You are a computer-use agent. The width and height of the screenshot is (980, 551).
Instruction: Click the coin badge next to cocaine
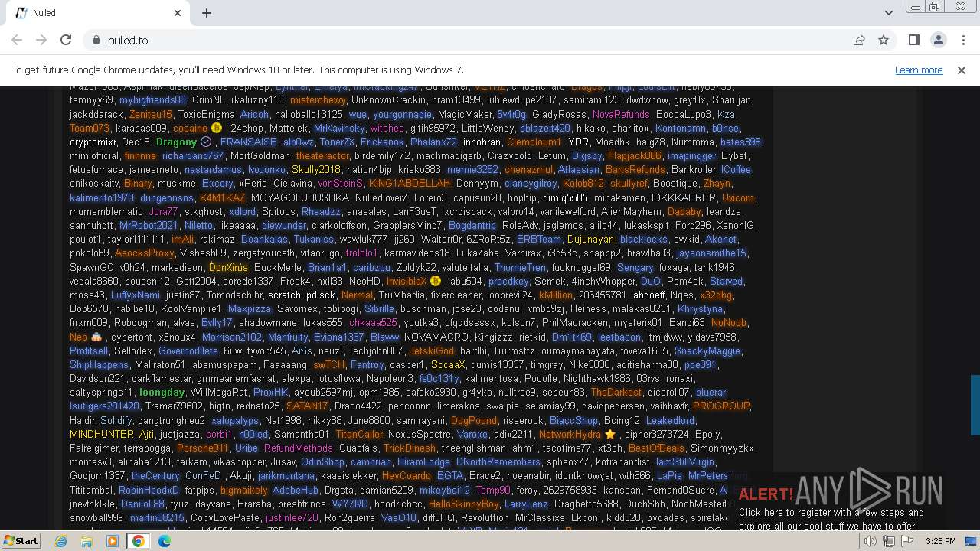point(217,128)
